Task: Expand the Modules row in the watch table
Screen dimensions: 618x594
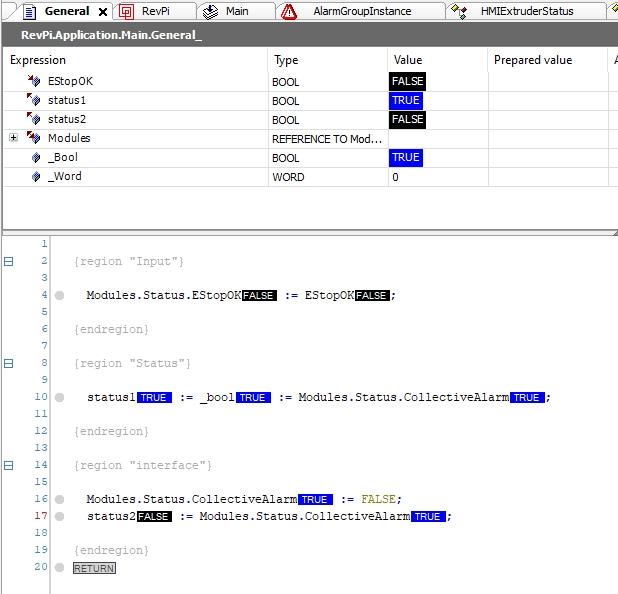Action: (13, 138)
